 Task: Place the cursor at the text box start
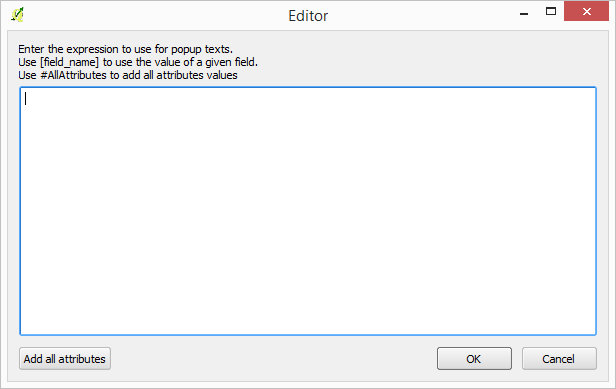pos(26,98)
